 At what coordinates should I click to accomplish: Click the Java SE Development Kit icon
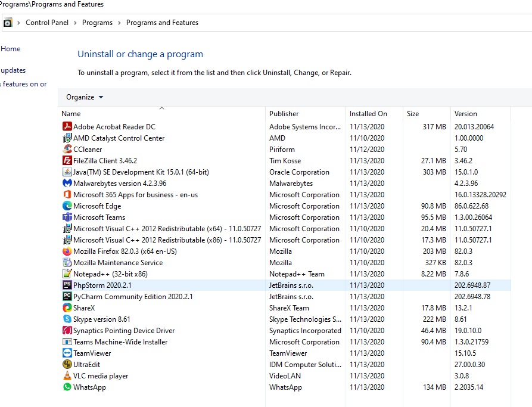67,172
